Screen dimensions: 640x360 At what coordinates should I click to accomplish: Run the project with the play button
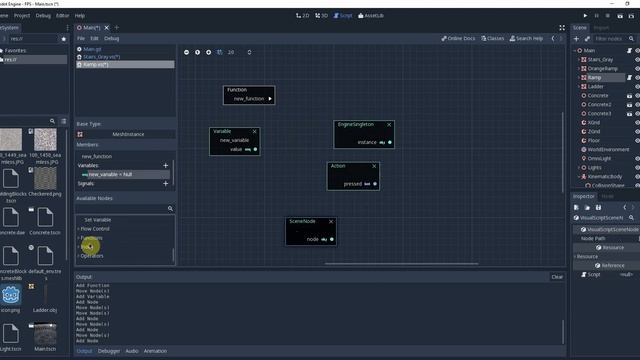[x=585, y=16]
